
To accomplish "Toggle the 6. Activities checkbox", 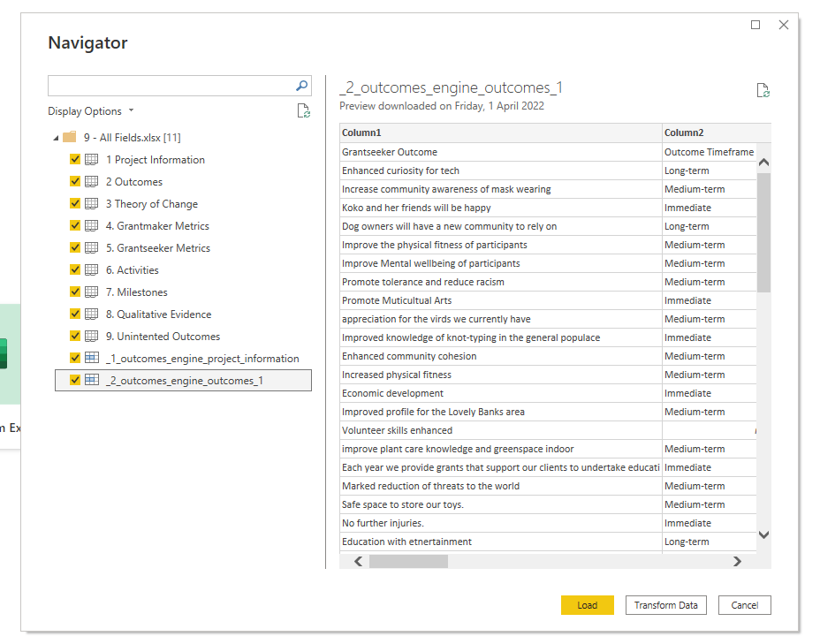I will click(x=75, y=270).
